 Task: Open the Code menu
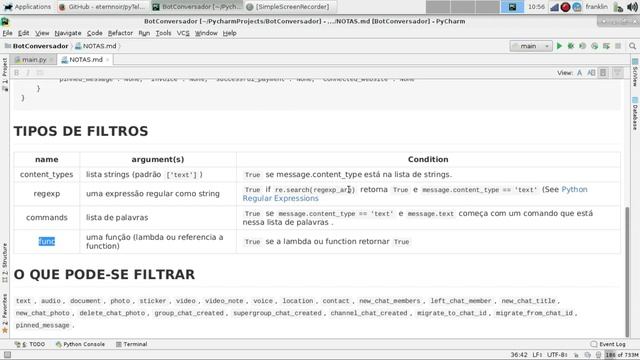coord(94,33)
